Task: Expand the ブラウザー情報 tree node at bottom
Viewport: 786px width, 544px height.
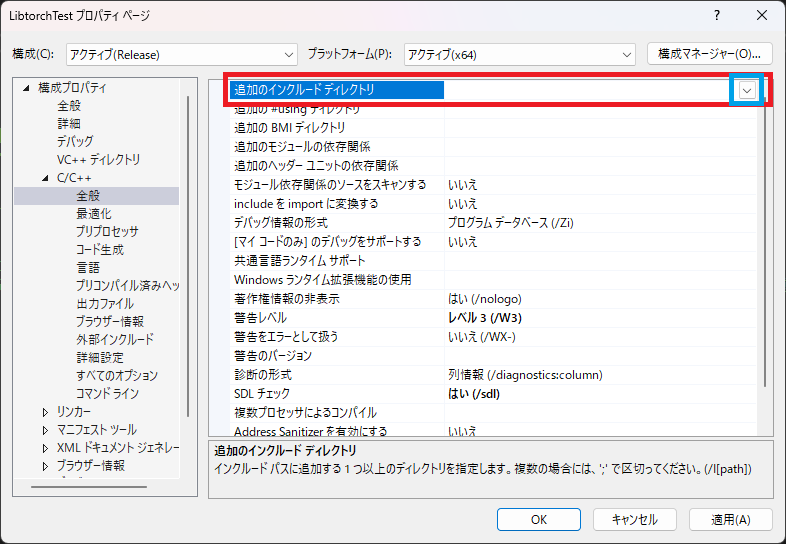Action: [x=46, y=466]
